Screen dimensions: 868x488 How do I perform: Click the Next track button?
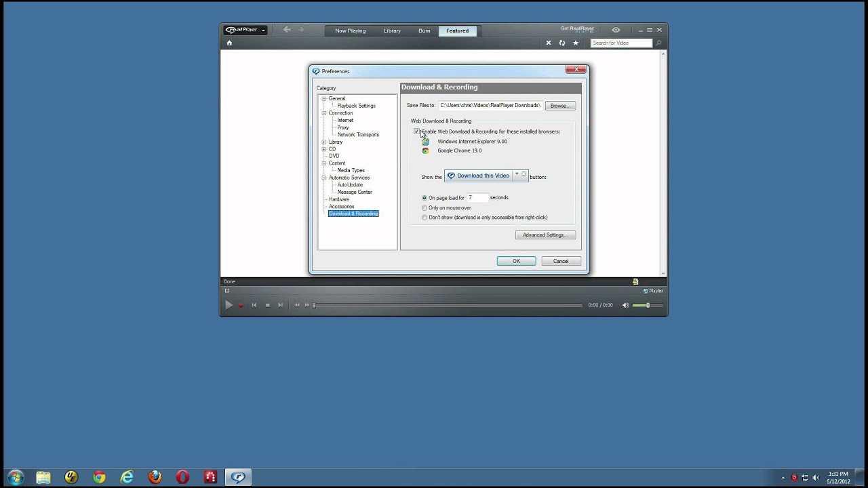click(281, 305)
